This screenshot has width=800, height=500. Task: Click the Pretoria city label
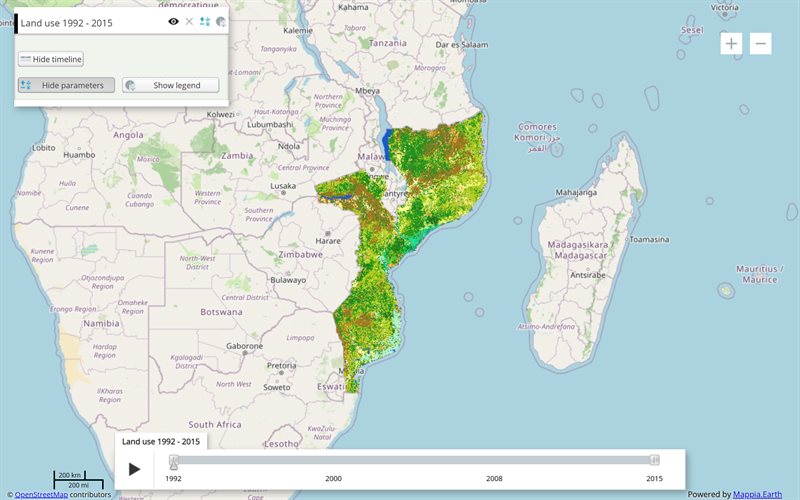point(282,365)
